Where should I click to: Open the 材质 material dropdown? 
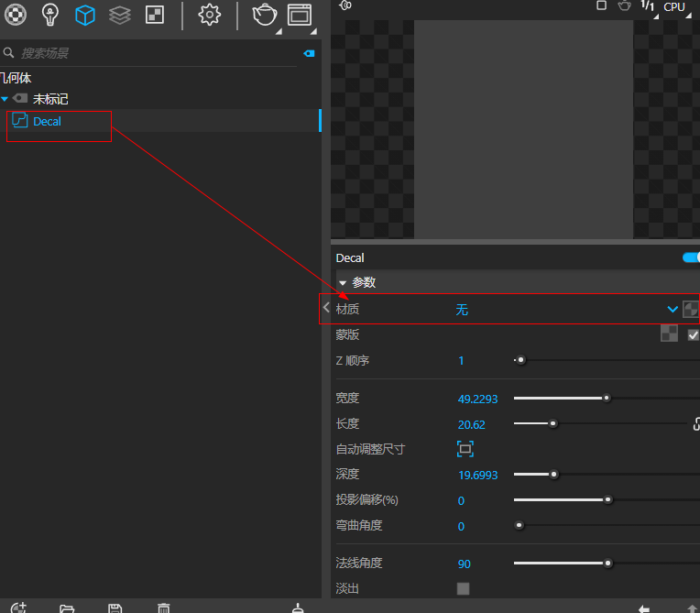[673, 310]
